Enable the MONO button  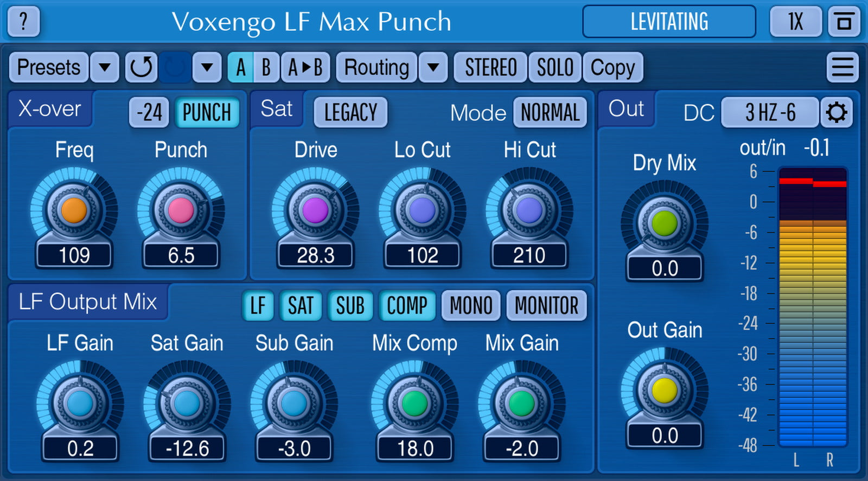[x=471, y=305]
